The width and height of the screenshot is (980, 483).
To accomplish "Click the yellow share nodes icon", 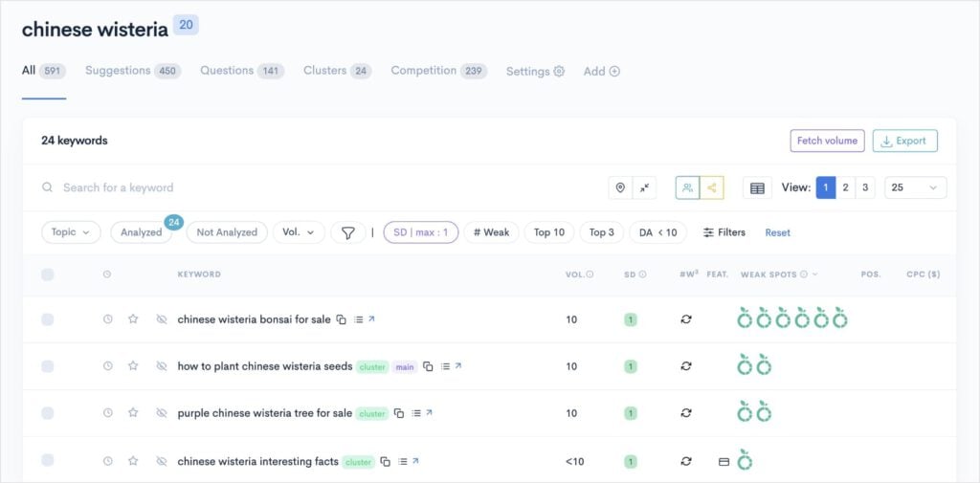I will [712, 187].
